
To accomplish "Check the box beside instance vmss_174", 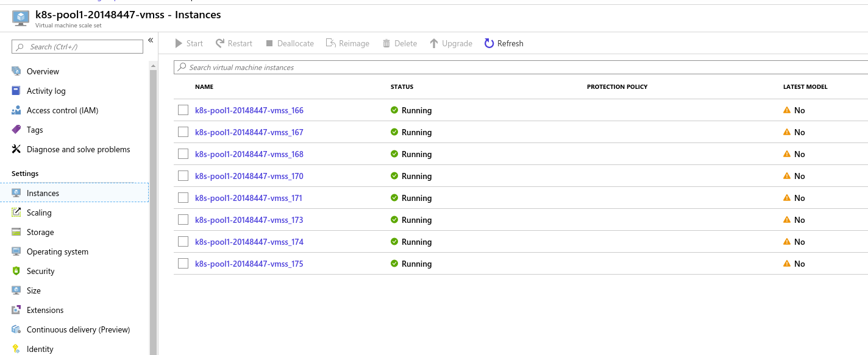I will click(183, 242).
